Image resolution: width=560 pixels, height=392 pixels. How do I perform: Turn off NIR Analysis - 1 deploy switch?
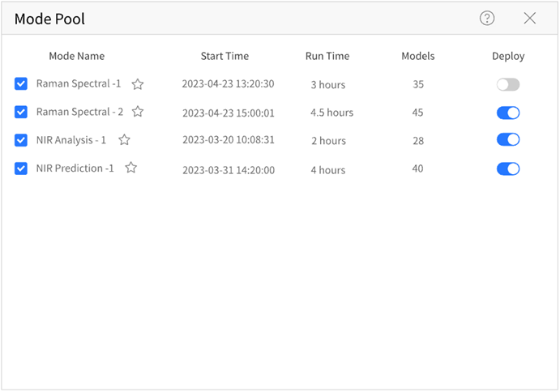point(508,140)
